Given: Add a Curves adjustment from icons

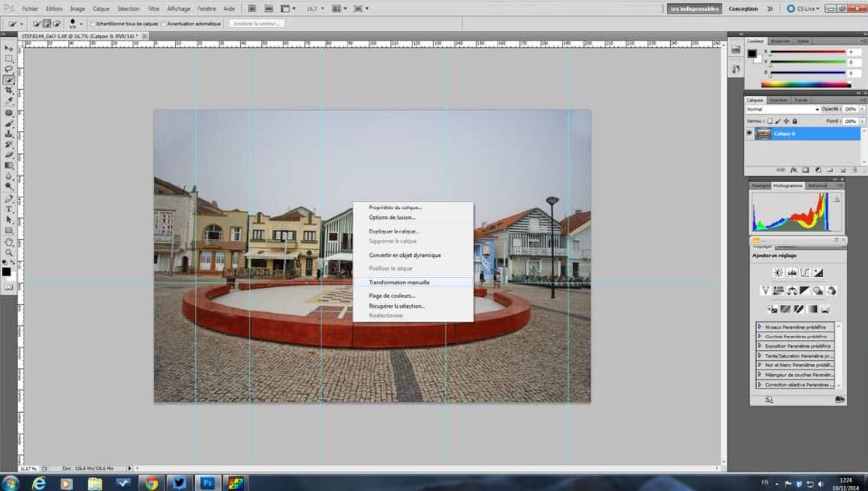Looking at the screenshot, I should pos(805,273).
